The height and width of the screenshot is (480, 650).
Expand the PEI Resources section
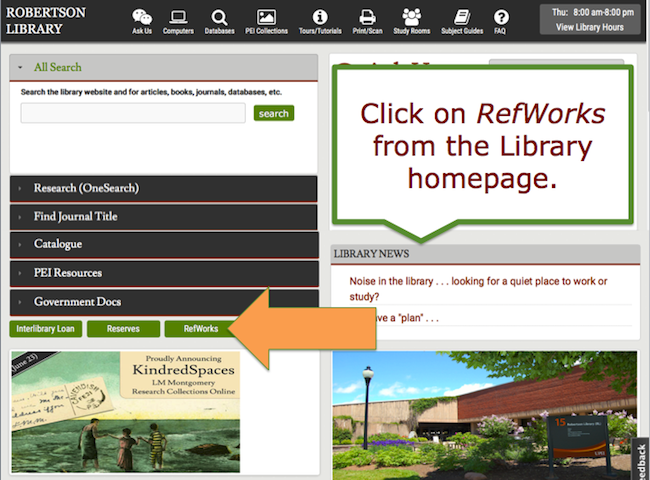68,273
